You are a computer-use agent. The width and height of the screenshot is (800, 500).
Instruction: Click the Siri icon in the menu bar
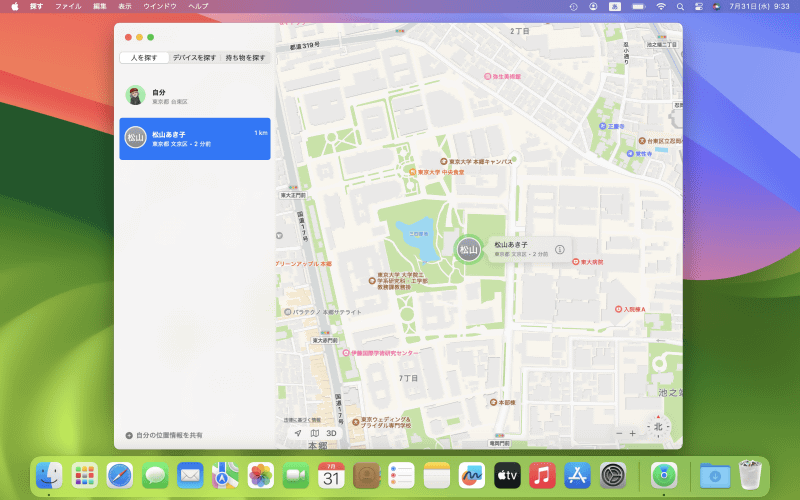click(x=716, y=6)
